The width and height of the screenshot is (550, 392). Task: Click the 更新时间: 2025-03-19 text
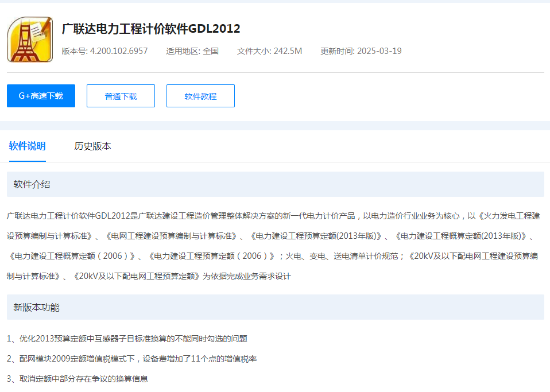(361, 51)
